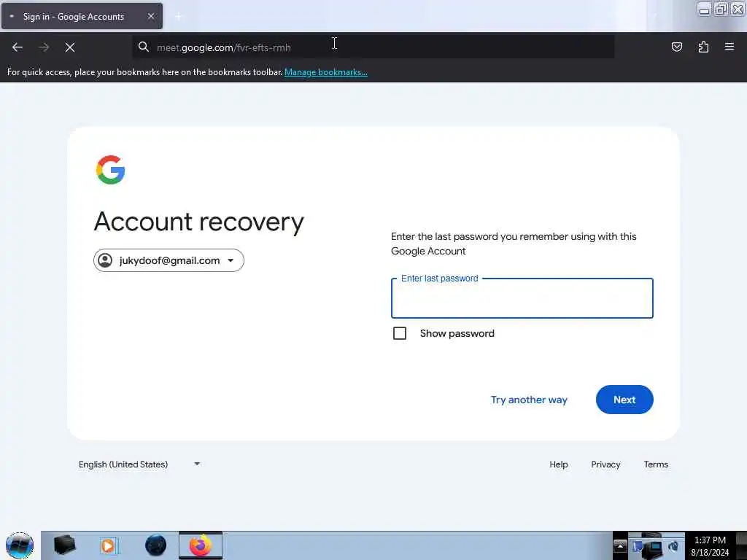Viewport: 747px width, 560px height.
Task: Select the Sign in - Google Accounts tab
Action: pos(82,16)
